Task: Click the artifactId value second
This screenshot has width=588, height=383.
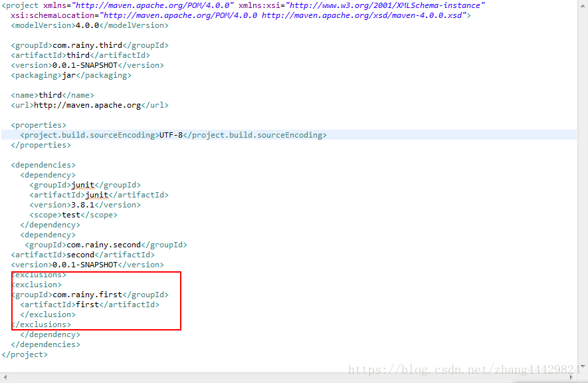Action: tap(80, 255)
